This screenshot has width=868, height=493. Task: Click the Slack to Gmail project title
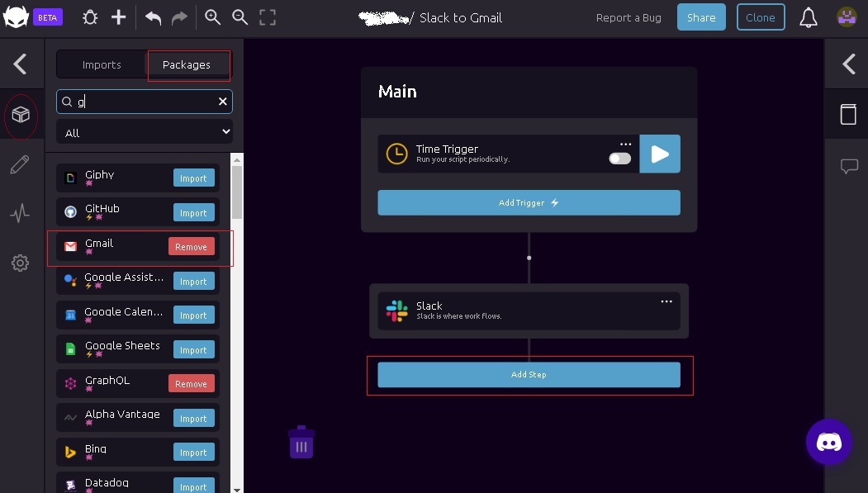pos(461,17)
